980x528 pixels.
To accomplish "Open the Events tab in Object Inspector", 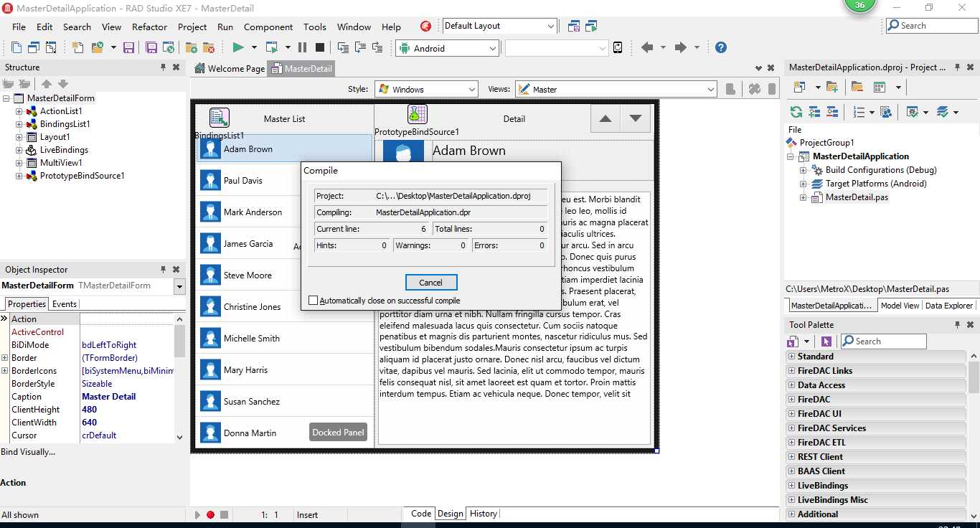I will 65,304.
